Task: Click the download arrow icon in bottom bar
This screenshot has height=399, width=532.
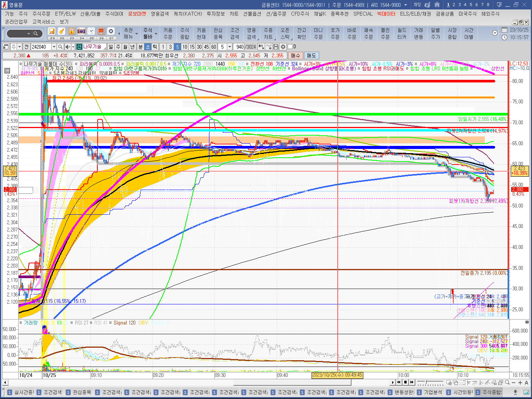Action: tap(515, 392)
